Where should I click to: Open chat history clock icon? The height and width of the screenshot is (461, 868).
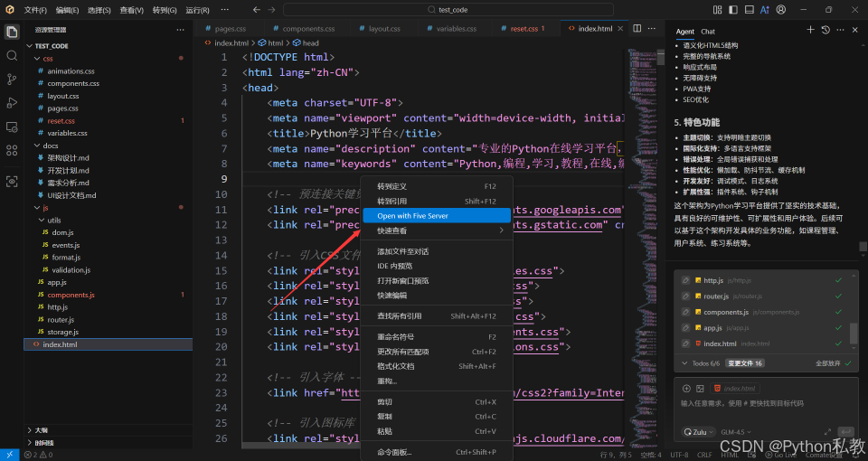[x=826, y=31]
